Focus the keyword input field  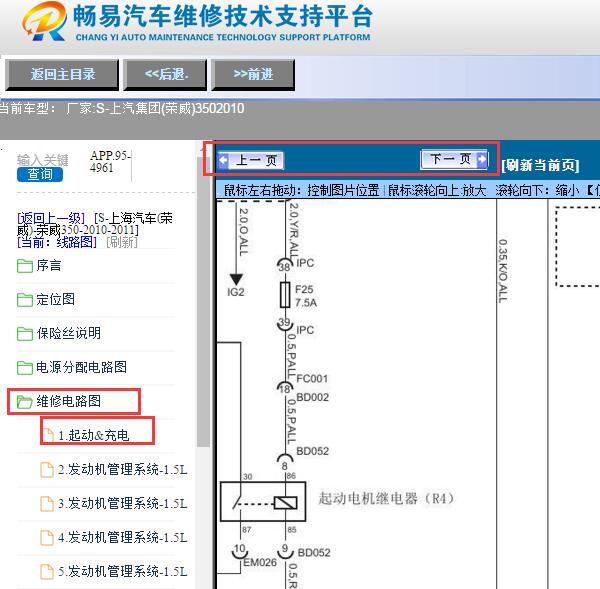[x=43, y=160]
